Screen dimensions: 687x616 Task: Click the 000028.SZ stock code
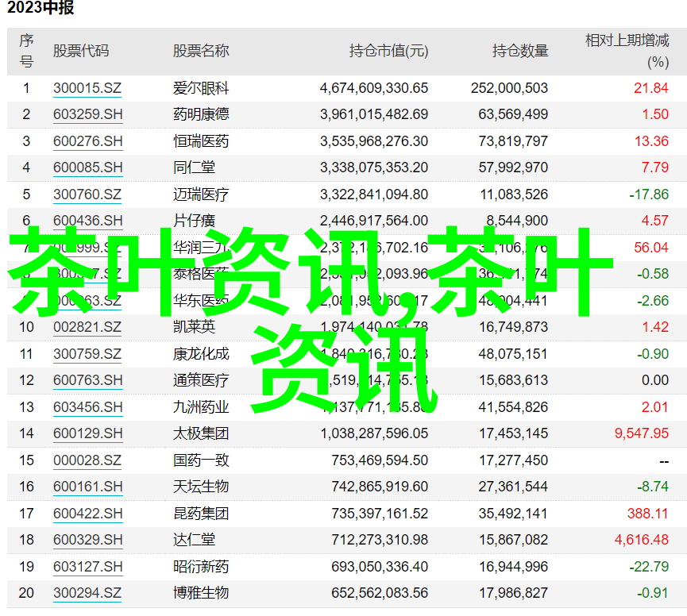(x=87, y=460)
